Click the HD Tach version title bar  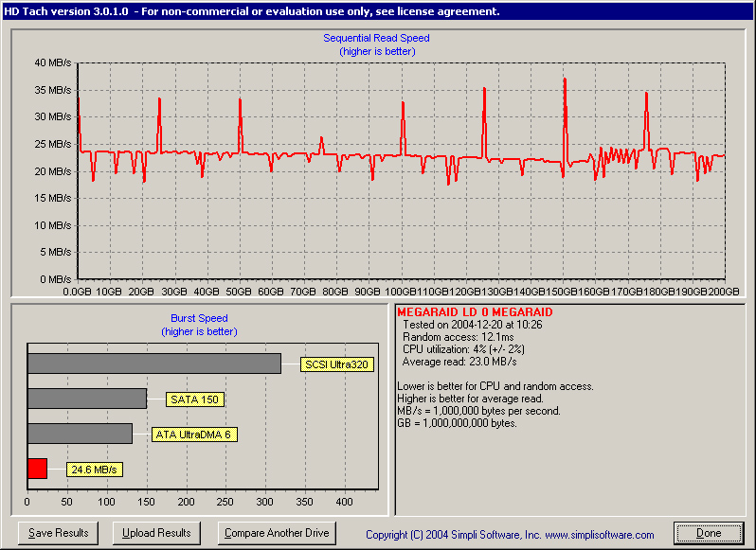pos(378,11)
